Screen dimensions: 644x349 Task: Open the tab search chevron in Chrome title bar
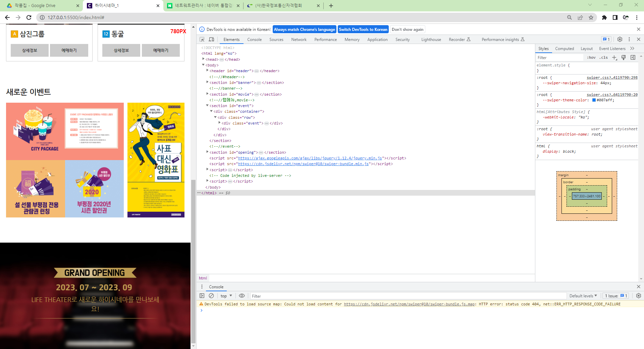pyautogui.click(x=590, y=5)
